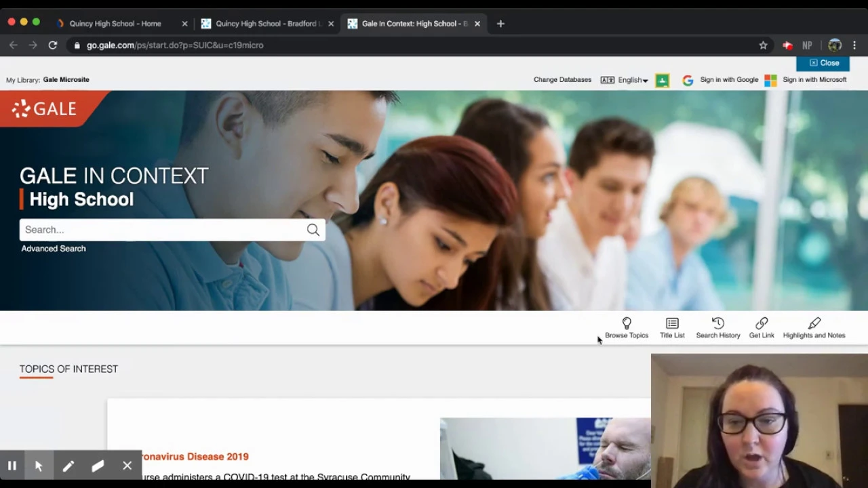868x488 pixels.
Task: Click the NP extension icon
Action: pos(807,45)
